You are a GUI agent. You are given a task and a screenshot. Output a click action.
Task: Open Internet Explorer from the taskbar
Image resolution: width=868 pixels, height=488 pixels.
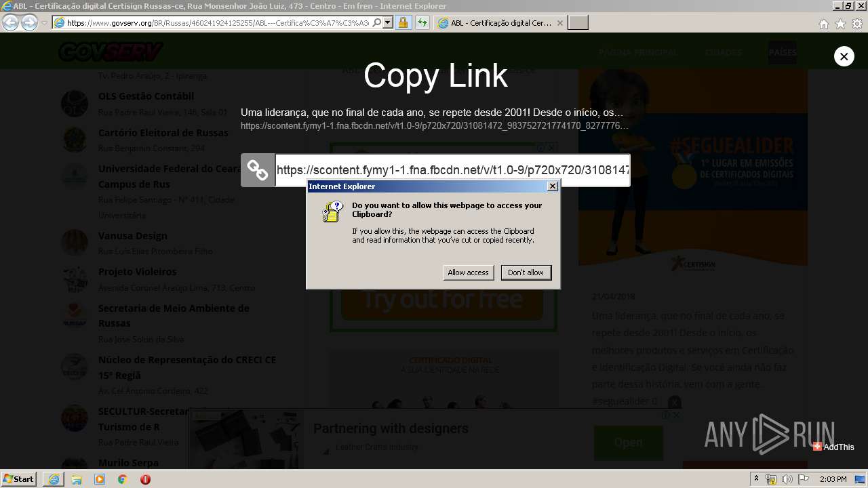[x=54, y=479]
